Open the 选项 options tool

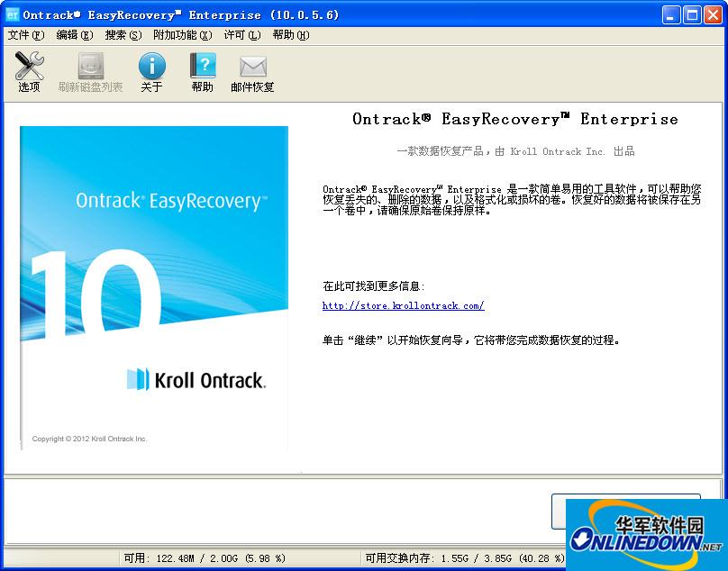28,71
